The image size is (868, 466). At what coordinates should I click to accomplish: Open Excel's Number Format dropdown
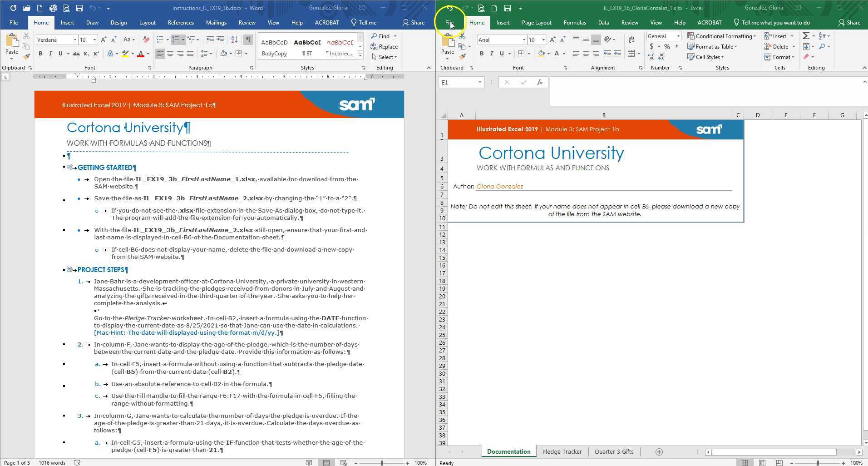[678, 36]
